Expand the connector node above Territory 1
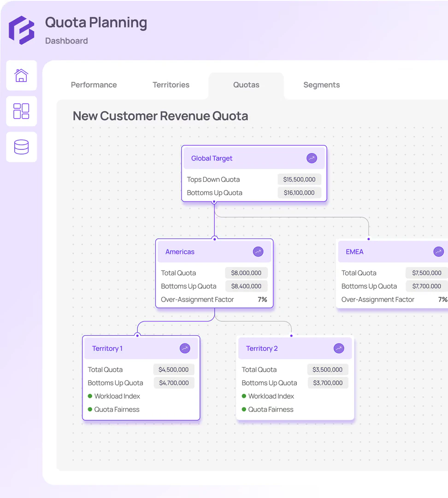Screen dimensions: 448x498 tap(138, 335)
